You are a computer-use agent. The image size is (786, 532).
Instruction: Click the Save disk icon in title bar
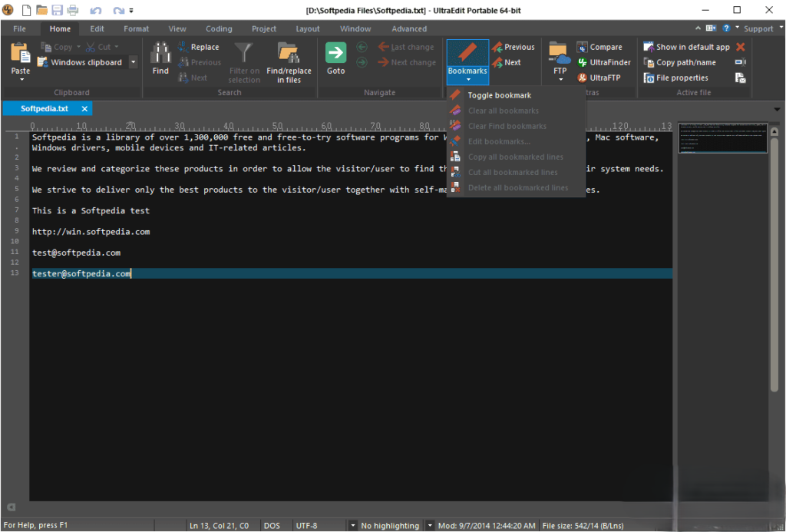tap(57, 10)
